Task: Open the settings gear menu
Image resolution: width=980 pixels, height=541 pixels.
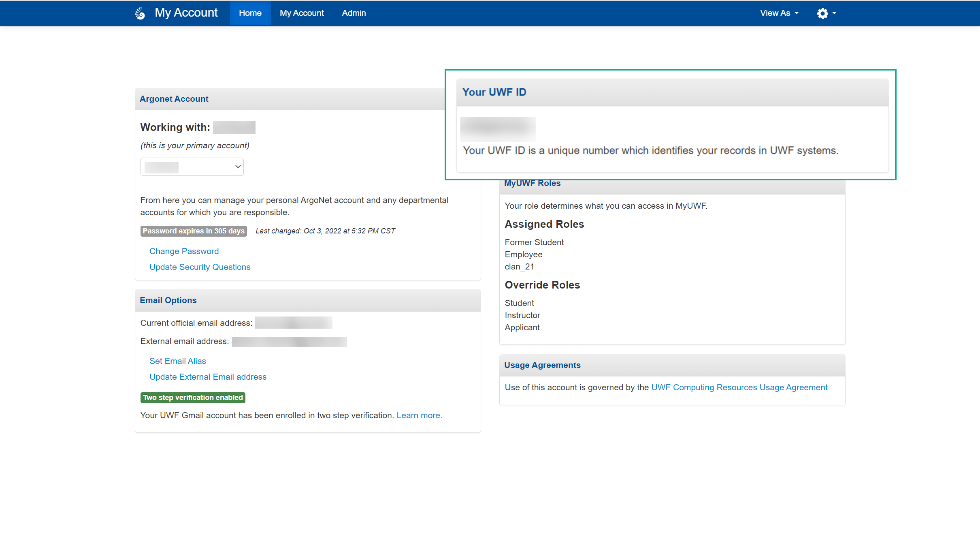Action: (x=826, y=13)
